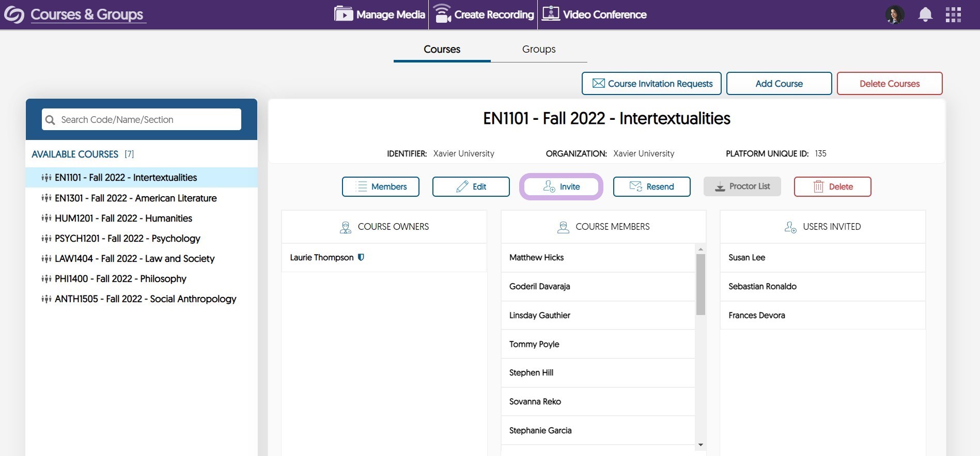The height and width of the screenshot is (456, 980).
Task: Open the notifications bell icon
Action: [x=925, y=14]
